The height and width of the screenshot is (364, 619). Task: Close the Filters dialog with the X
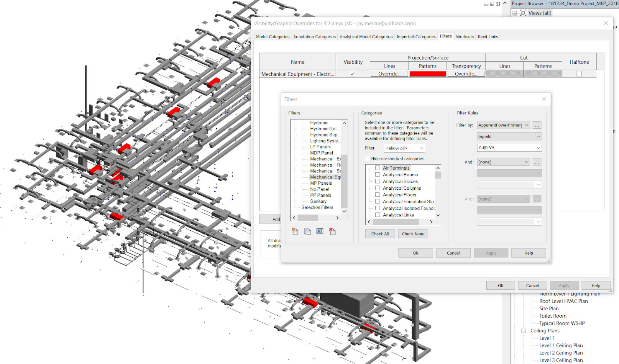point(544,99)
